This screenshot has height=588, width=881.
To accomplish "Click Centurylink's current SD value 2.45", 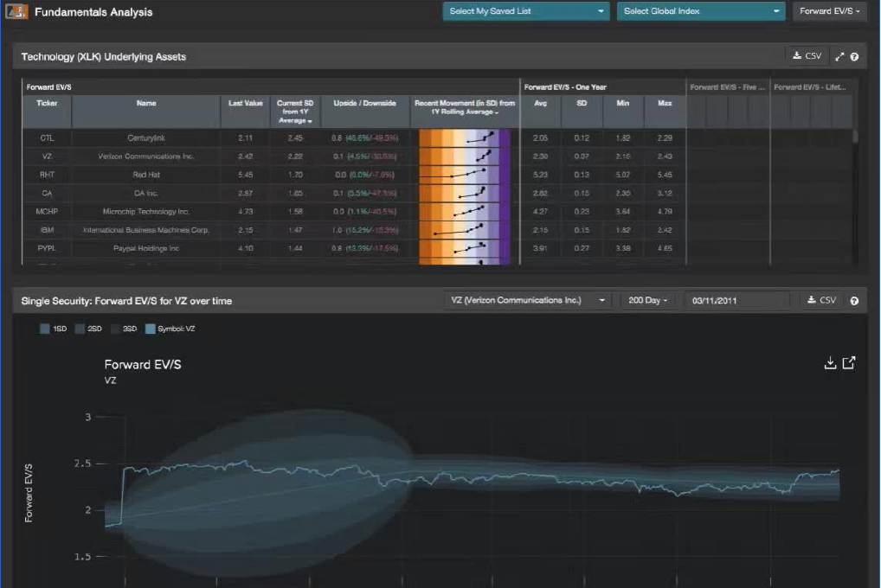I will pos(295,138).
